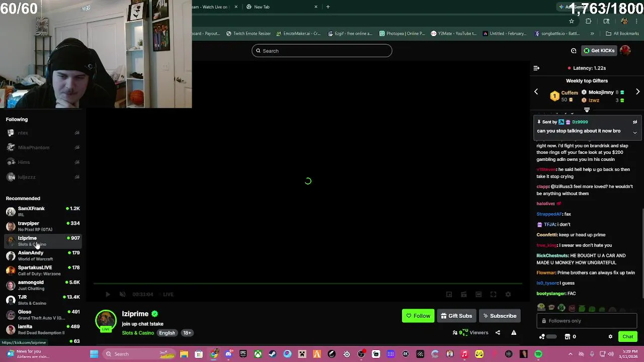Open video player settings gear
Viewport: 644px width, 362px height.
pyautogui.click(x=508, y=294)
